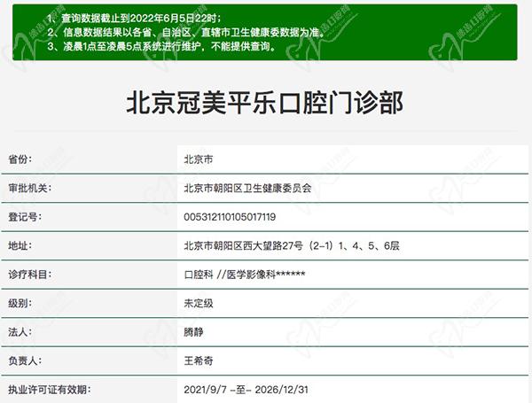Click the '诊疗科目:' label

[x=30, y=275]
